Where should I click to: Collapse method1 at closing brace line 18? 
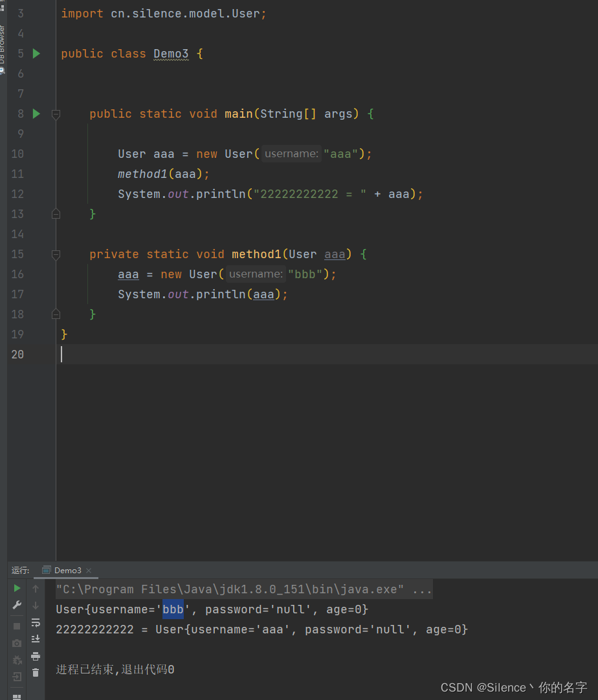[x=56, y=314]
